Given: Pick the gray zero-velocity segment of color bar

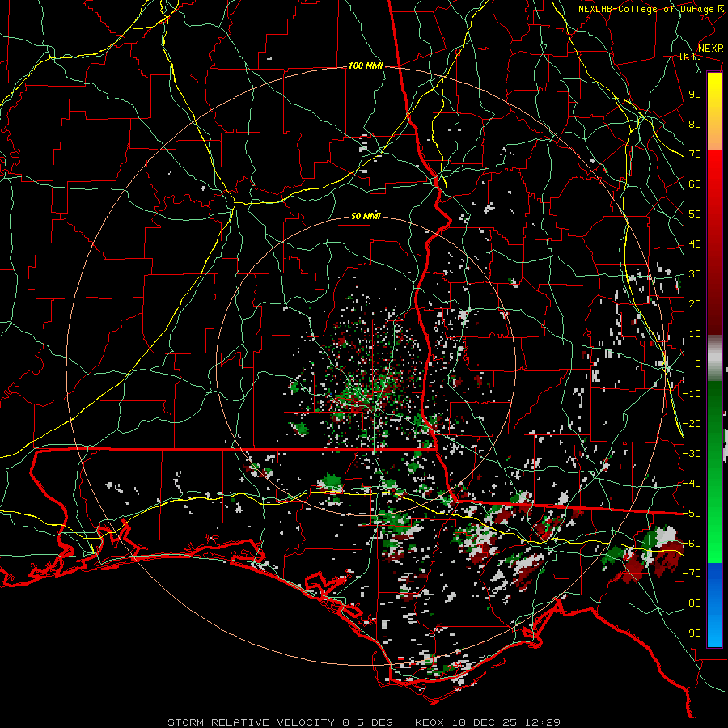Looking at the screenshot, I should [x=714, y=358].
